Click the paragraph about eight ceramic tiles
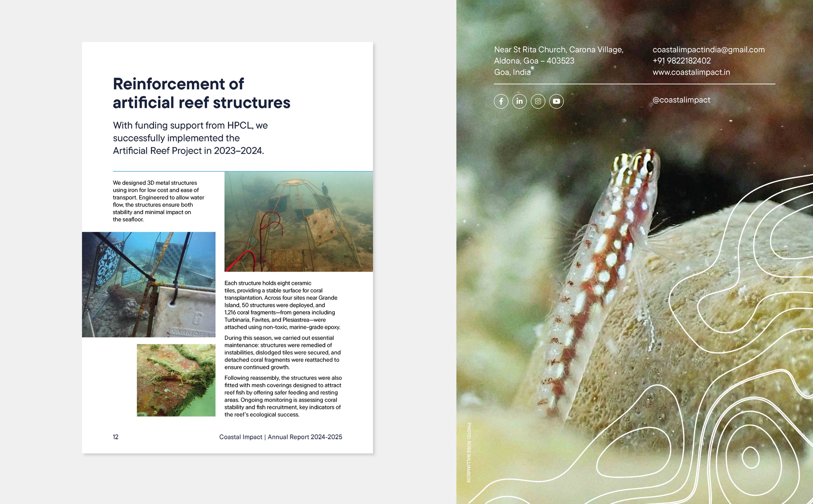Image resolution: width=813 pixels, height=504 pixels. tap(282, 305)
